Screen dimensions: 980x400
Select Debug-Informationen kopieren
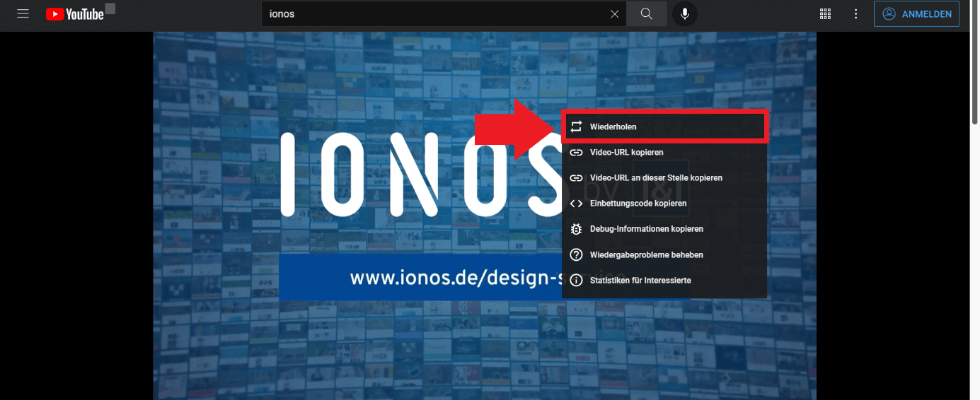click(664, 229)
